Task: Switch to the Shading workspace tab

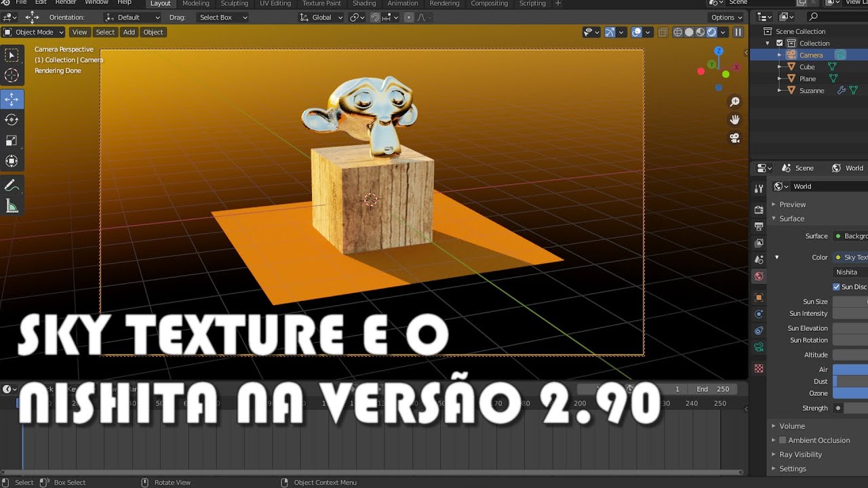Action: (x=364, y=3)
